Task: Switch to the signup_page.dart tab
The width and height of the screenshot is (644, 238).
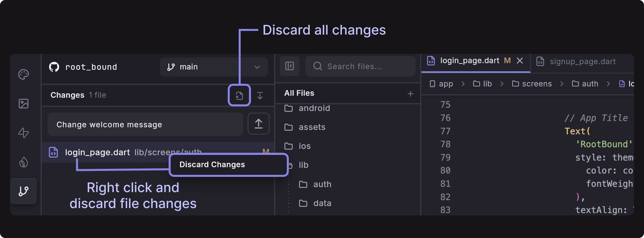Action: pyautogui.click(x=582, y=61)
